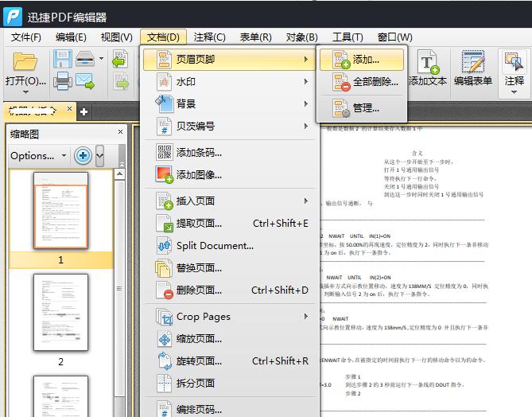532x417 pixels.
Task: Expand the scanner dropdown arrow
Action: (101, 58)
